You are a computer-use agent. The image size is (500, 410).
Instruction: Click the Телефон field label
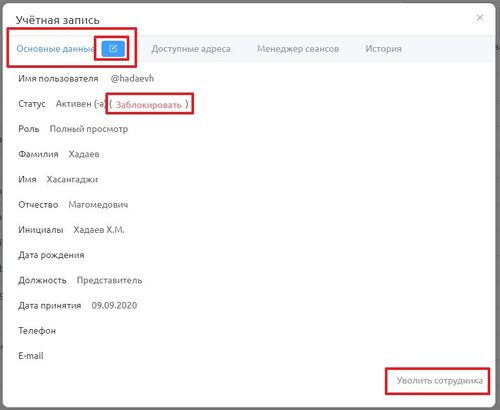point(37,331)
